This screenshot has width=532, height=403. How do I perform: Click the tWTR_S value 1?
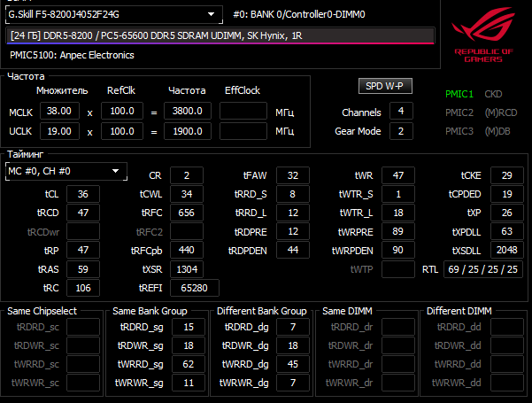tap(398, 194)
